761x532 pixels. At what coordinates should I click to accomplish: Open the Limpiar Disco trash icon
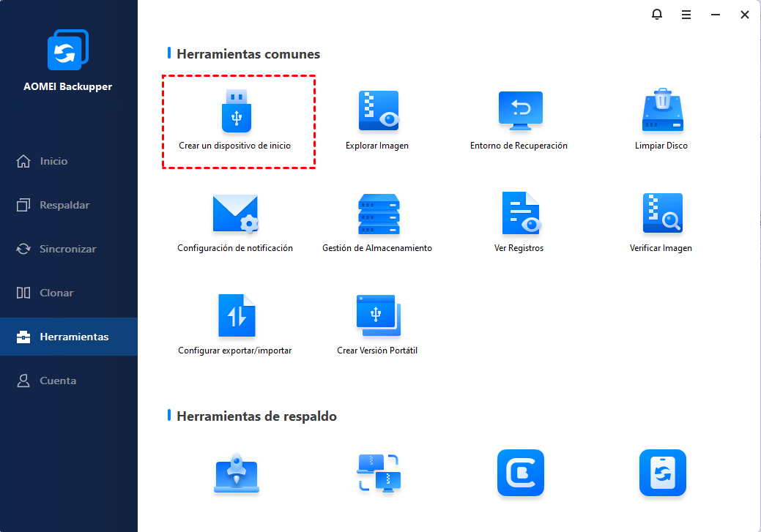pyautogui.click(x=662, y=110)
